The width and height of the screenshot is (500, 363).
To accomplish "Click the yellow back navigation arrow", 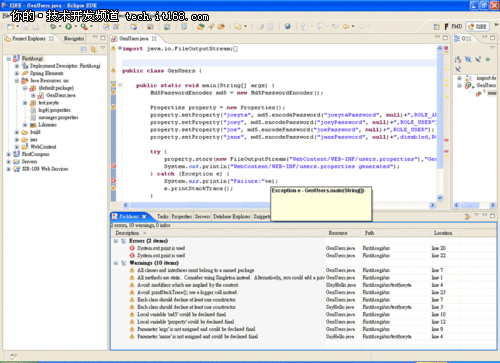I will coord(346,26).
